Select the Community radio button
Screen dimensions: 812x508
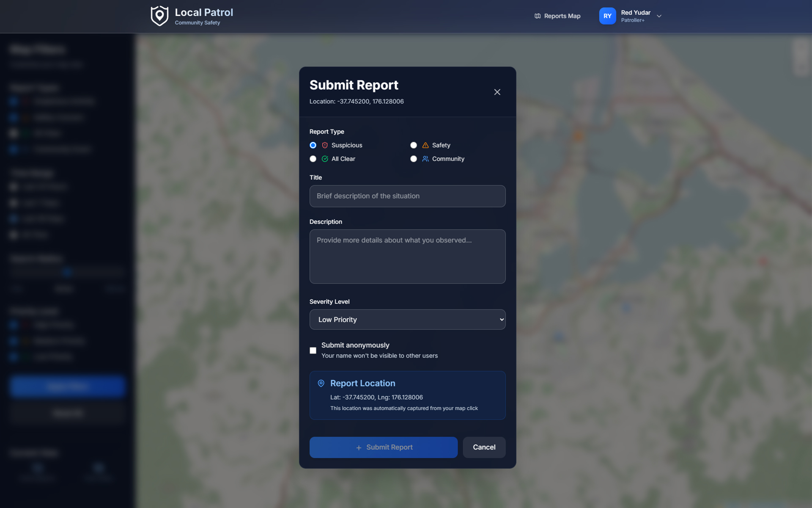(414, 159)
